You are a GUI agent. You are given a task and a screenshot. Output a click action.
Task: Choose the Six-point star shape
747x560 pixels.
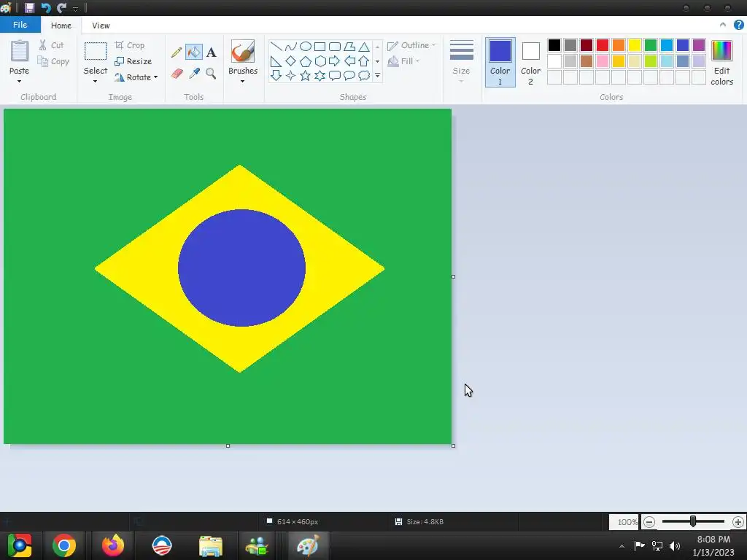pos(320,75)
